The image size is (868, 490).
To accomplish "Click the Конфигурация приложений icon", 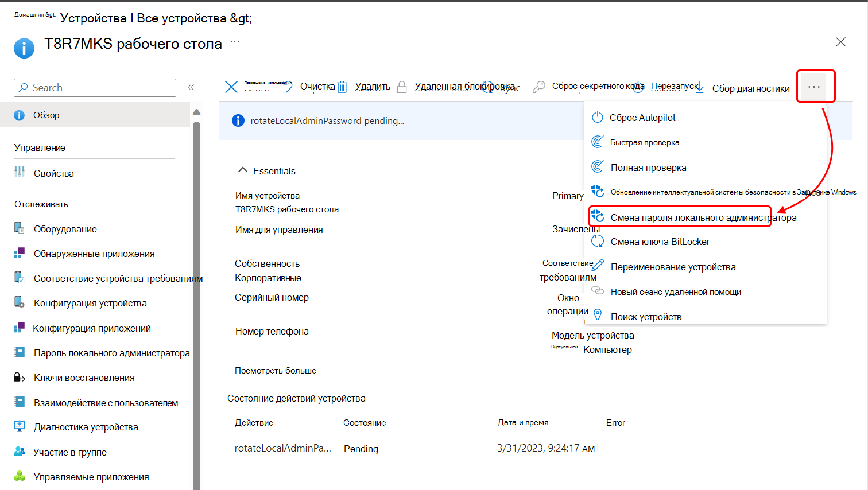I will (20, 328).
